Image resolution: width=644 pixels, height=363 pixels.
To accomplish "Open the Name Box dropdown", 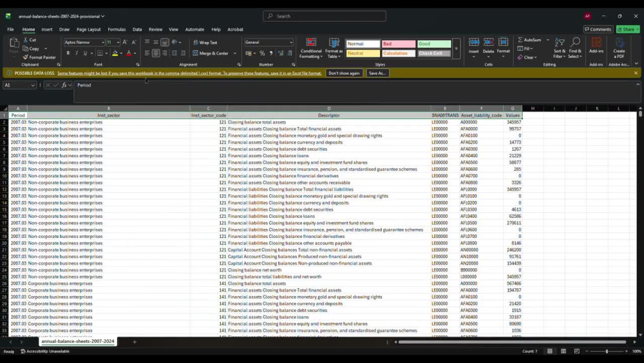I will click(x=32, y=85).
